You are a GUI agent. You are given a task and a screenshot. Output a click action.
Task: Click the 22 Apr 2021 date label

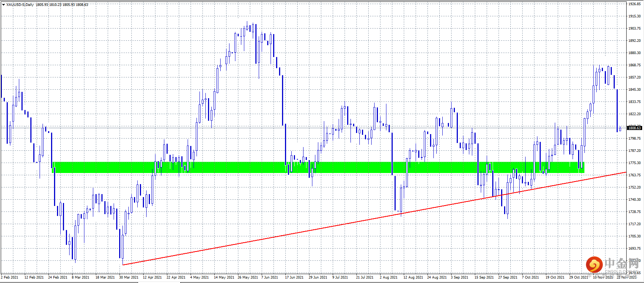pos(176,277)
